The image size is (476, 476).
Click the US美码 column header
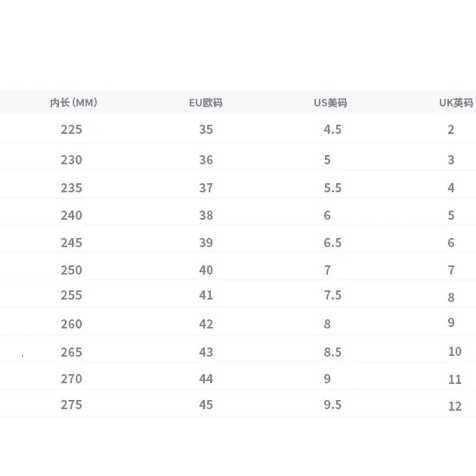coord(330,103)
